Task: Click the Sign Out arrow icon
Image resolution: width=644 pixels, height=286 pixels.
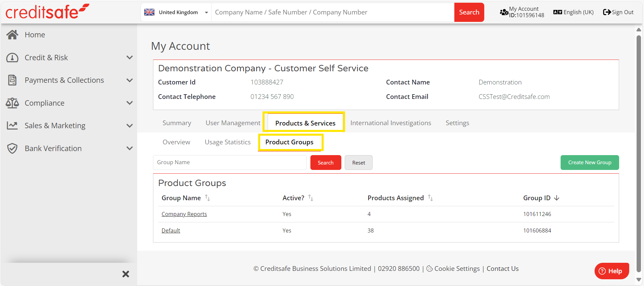Action: click(607, 12)
